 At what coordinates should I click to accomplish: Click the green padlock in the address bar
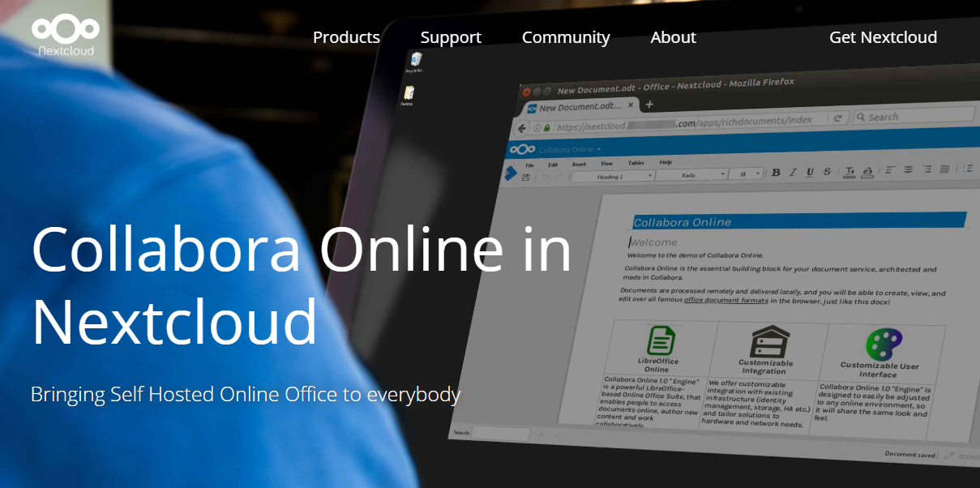547,128
